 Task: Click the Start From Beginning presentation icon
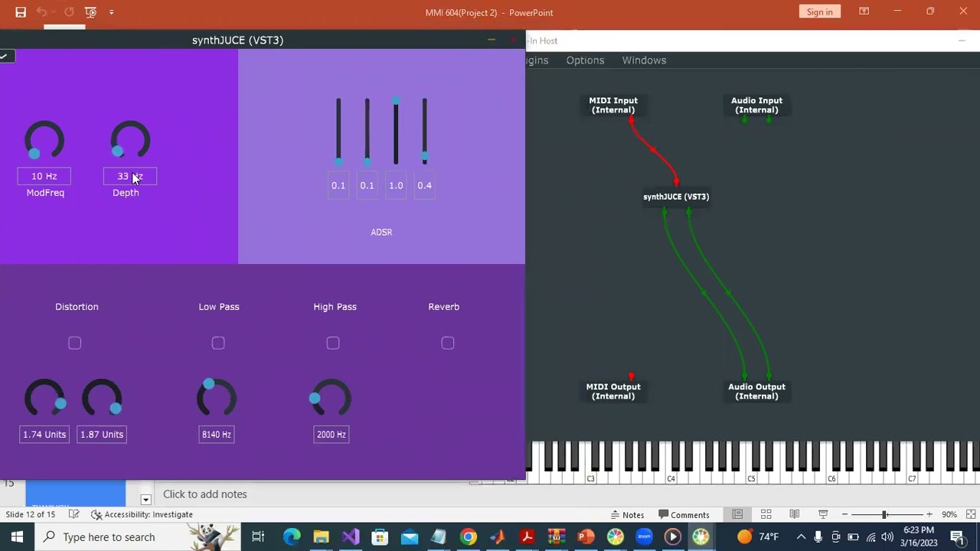(x=90, y=12)
